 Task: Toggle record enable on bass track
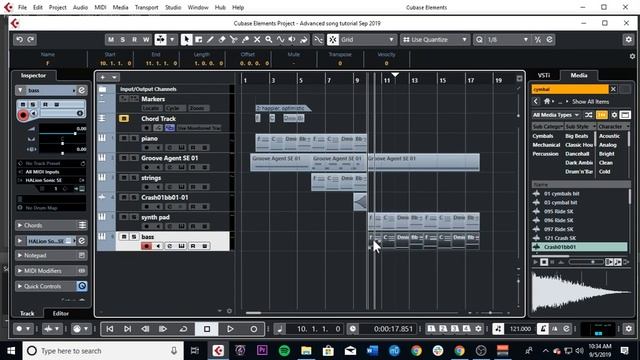(x=146, y=246)
